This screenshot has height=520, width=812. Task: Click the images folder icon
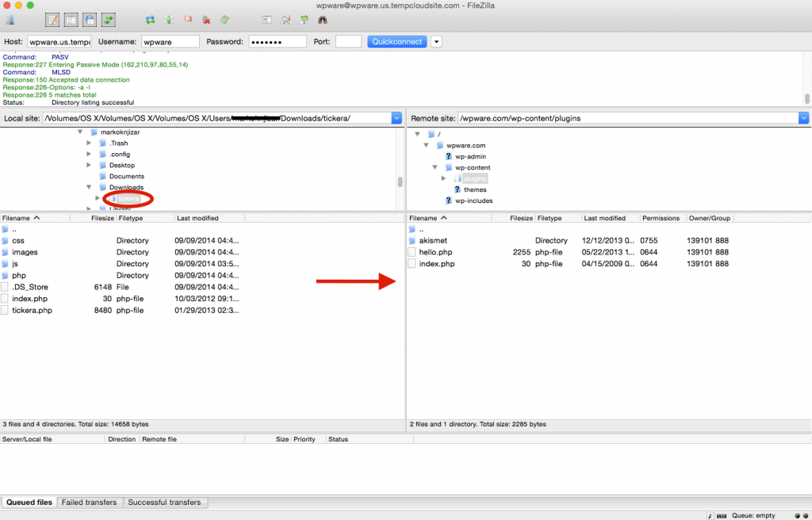click(x=6, y=252)
